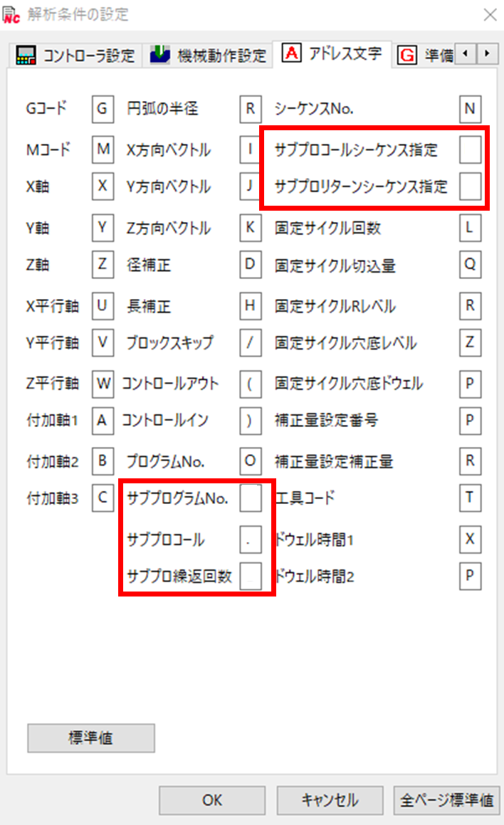
Task: Click the 標準値 button
Action: click(x=91, y=737)
